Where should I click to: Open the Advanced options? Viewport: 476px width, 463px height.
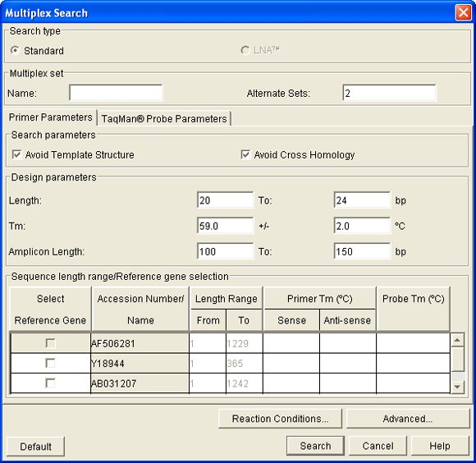click(408, 419)
